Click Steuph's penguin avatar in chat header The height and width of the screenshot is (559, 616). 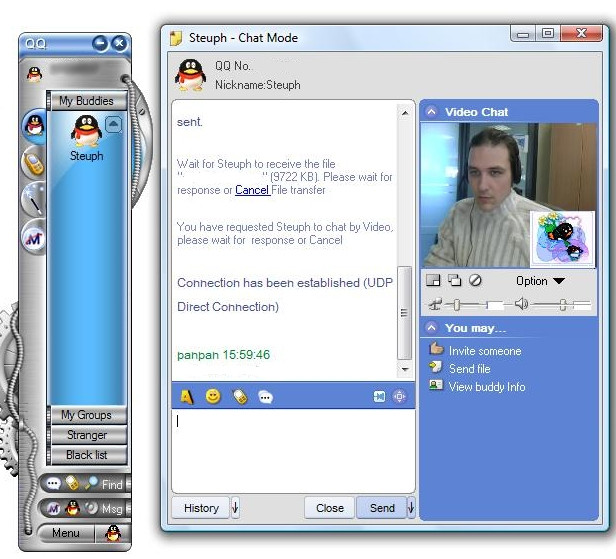[x=190, y=75]
